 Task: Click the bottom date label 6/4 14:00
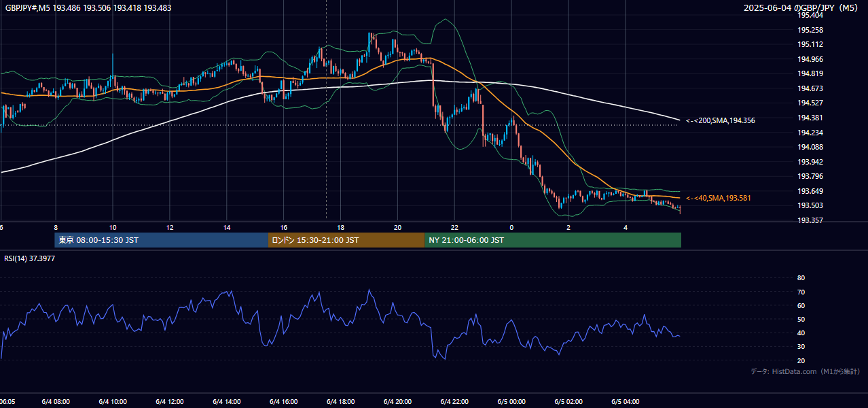click(227, 401)
